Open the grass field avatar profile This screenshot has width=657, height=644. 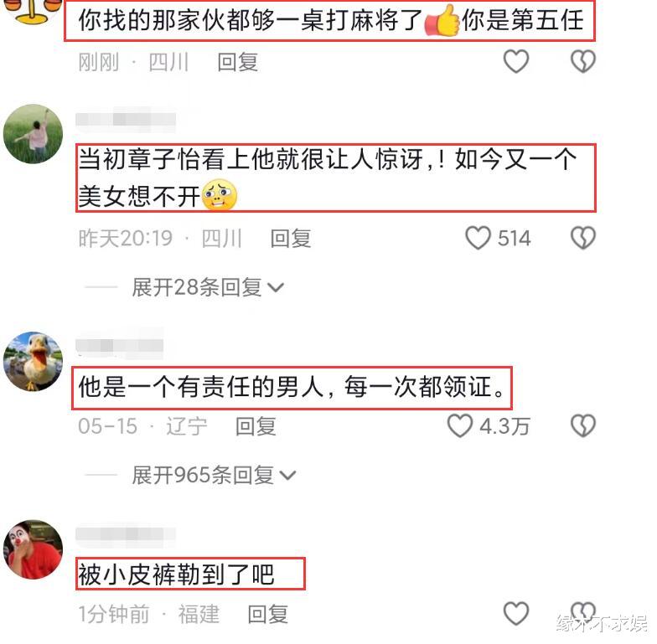pos(33,134)
